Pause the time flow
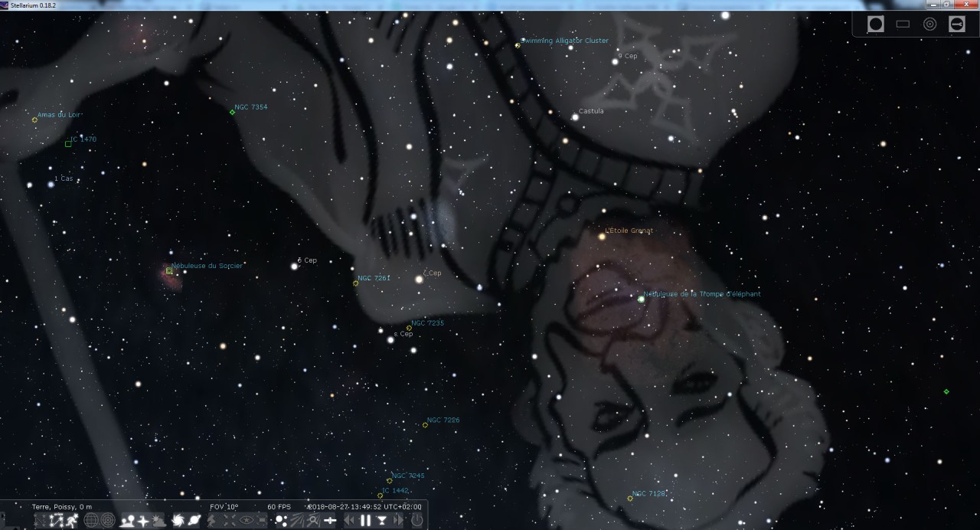980x530 pixels. 365,521
